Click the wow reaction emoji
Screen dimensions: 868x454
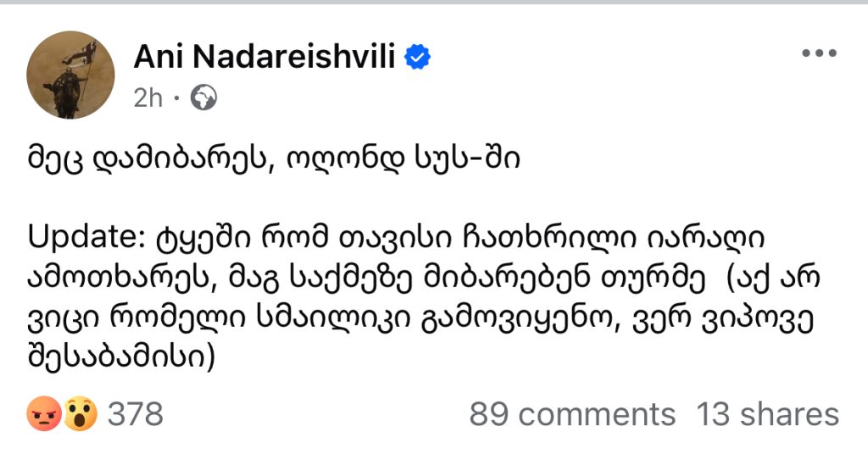(81, 414)
